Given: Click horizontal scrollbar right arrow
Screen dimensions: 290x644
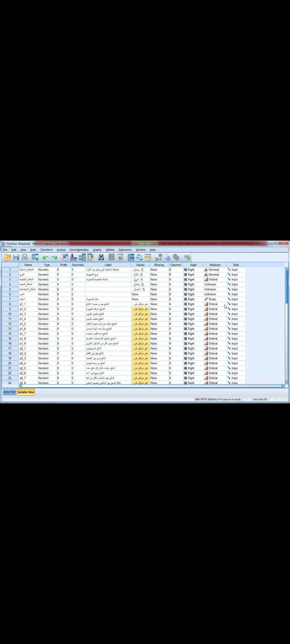Looking at the screenshot, I should (x=283, y=386).
